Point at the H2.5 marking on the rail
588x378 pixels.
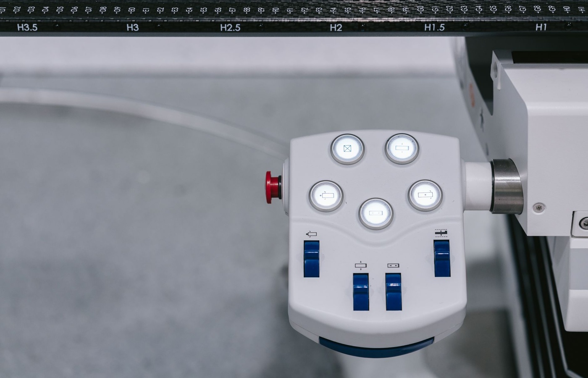(x=231, y=28)
